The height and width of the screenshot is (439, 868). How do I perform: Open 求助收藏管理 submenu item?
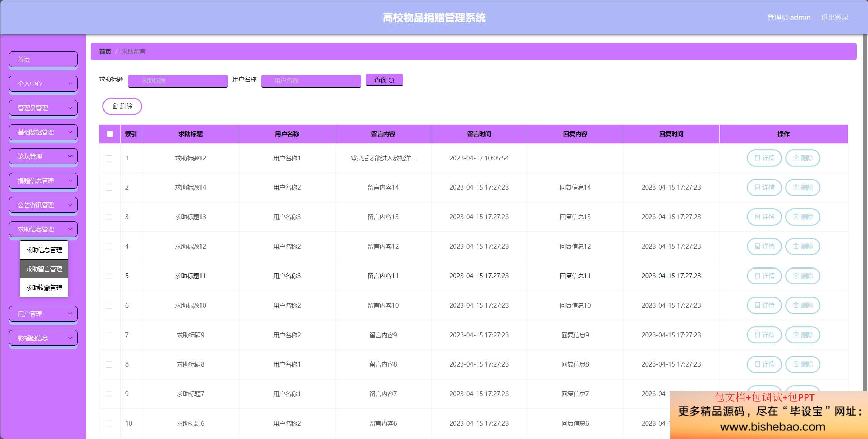click(44, 288)
